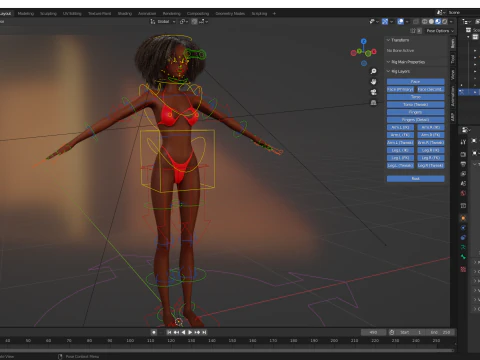Image resolution: width=480 pixels, height=360 pixels.
Task: Switch perspective/orthographic view icon
Action: 373,103
